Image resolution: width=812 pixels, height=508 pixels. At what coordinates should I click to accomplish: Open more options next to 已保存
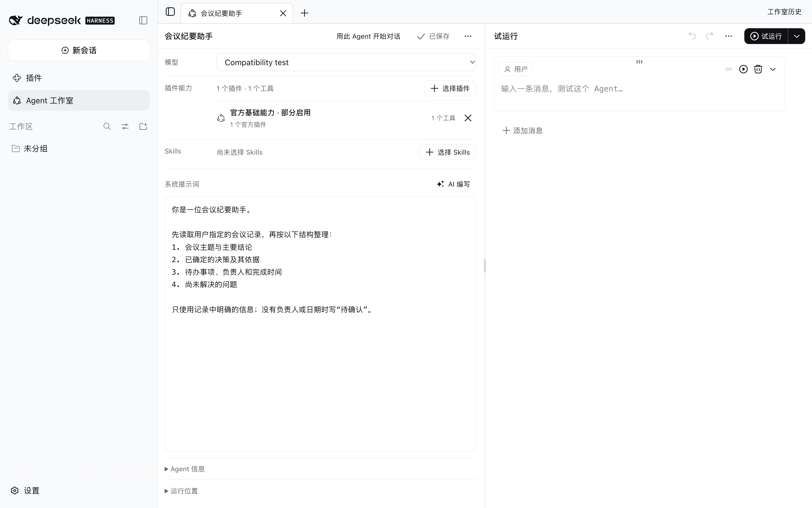click(x=468, y=36)
